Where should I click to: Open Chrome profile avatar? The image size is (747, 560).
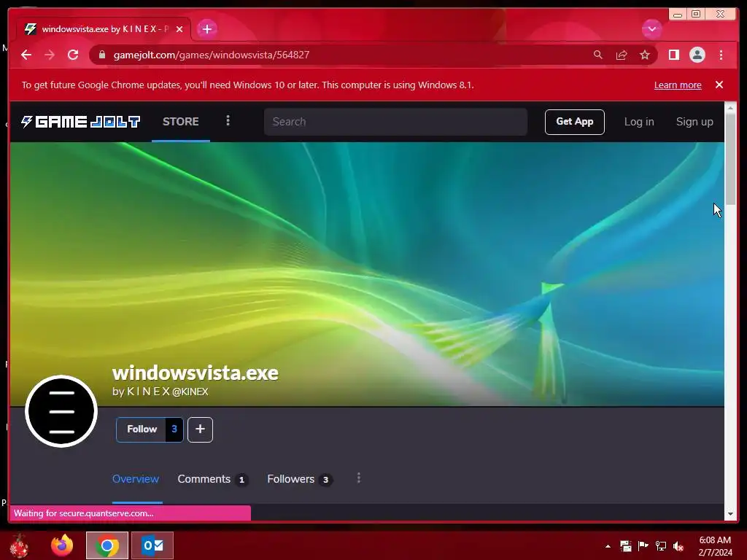point(697,55)
